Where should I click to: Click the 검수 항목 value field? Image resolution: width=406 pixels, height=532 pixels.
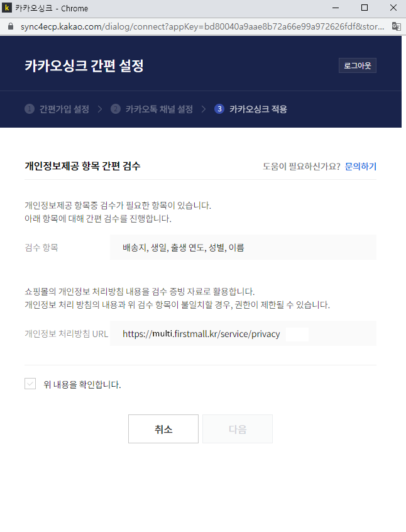tap(243, 247)
